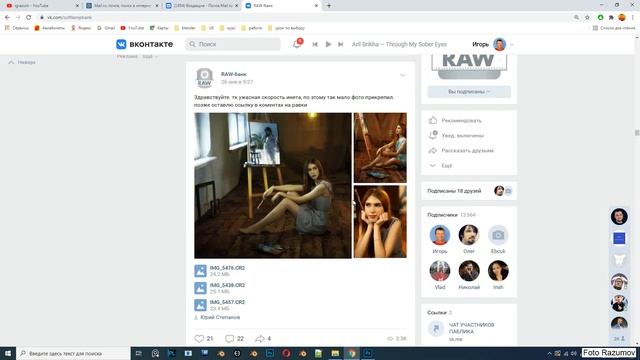This screenshot has width=640, height=360.
Task: Open subscriber Игорь avatar
Action: click(x=440, y=235)
